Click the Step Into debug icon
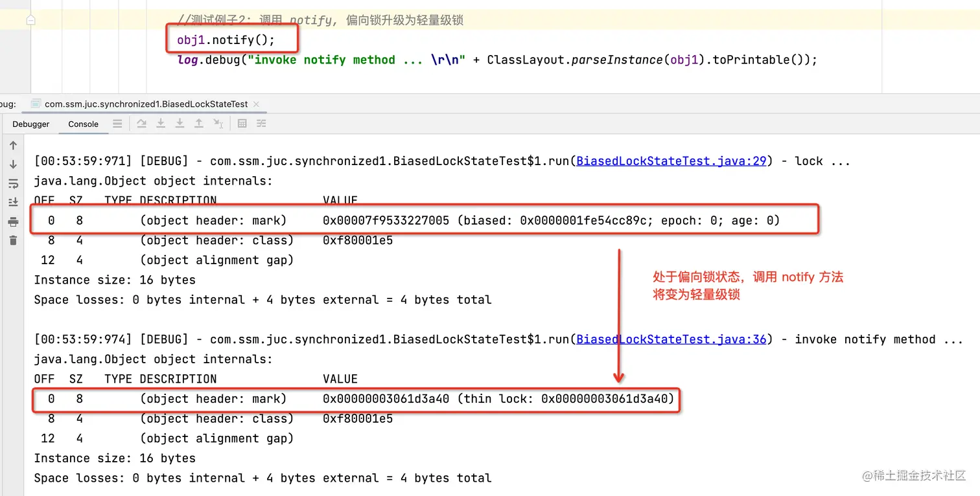This screenshot has height=496, width=980. tap(161, 124)
